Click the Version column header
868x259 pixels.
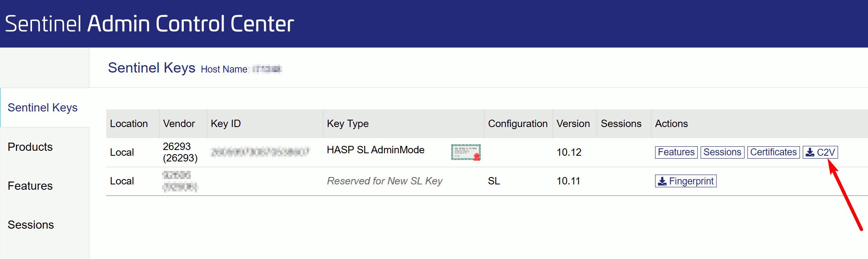pos(573,124)
